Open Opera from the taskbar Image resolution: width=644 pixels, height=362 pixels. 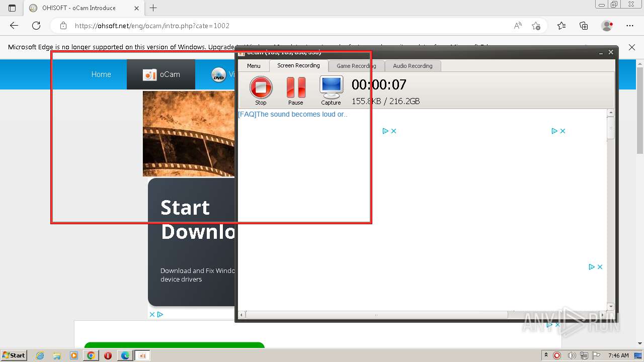point(108,355)
